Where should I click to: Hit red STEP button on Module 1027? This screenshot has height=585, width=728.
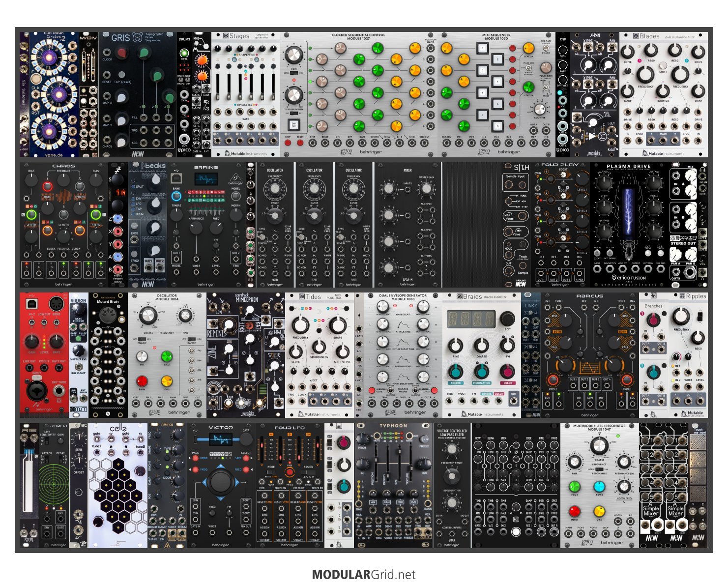pyautogui.click(x=288, y=143)
